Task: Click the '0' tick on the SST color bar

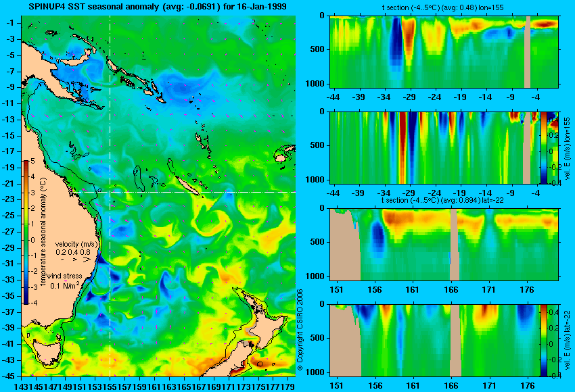Action: (x=32, y=241)
